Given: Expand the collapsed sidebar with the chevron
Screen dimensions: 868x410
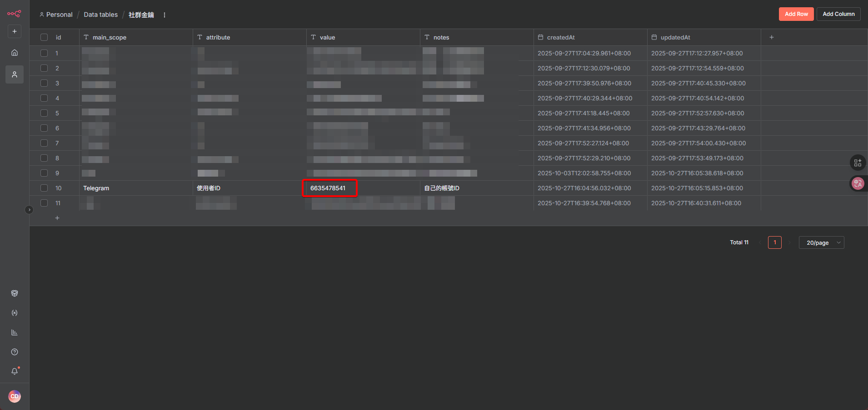Looking at the screenshot, I should [x=29, y=210].
